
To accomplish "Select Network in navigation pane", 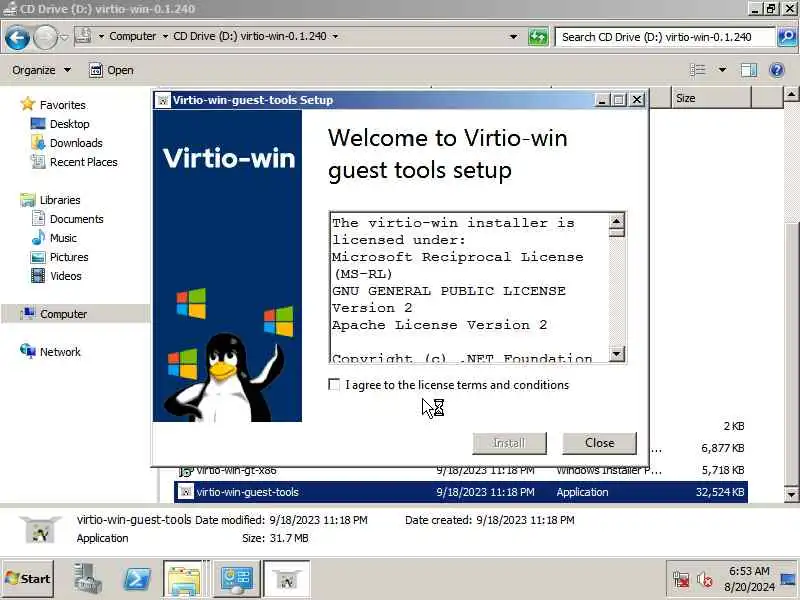I will tap(50, 352).
